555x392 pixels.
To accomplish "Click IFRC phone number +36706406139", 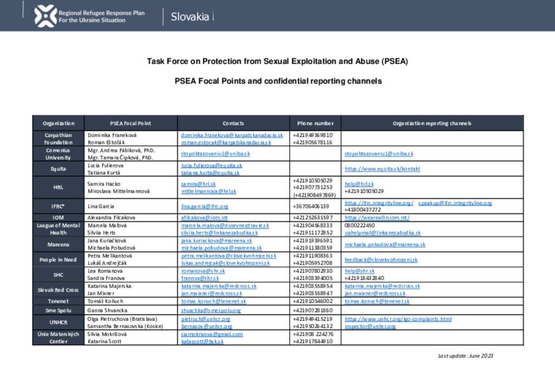I will (x=311, y=206).
